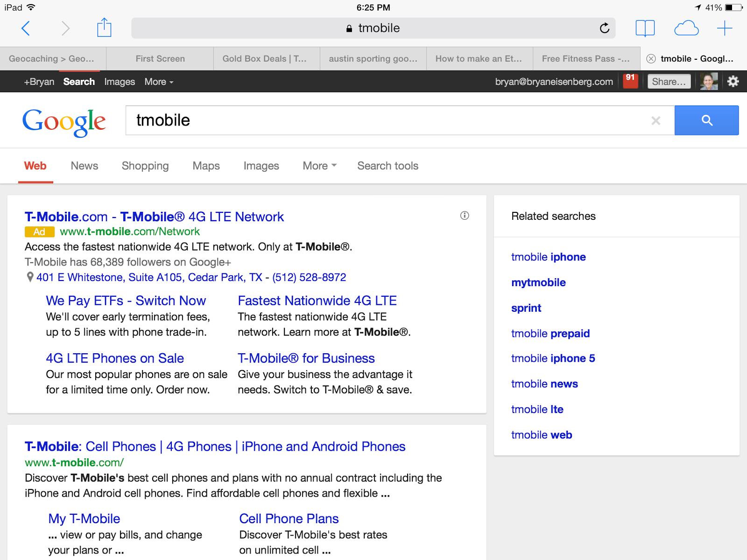747x560 pixels.
Task: Search related term tmobile web
Action: (x=542, y=435)
